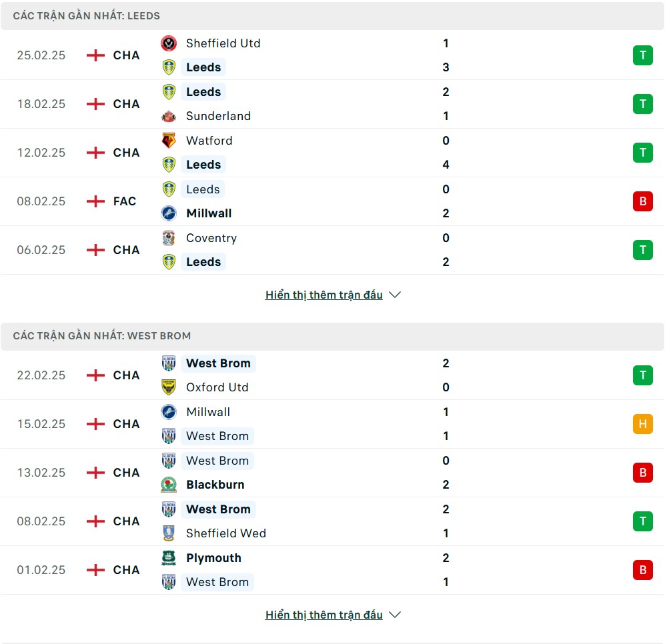Click the Sheffield Utd club crest
This screenshot has height=644, width=665.
click(169, 43)
